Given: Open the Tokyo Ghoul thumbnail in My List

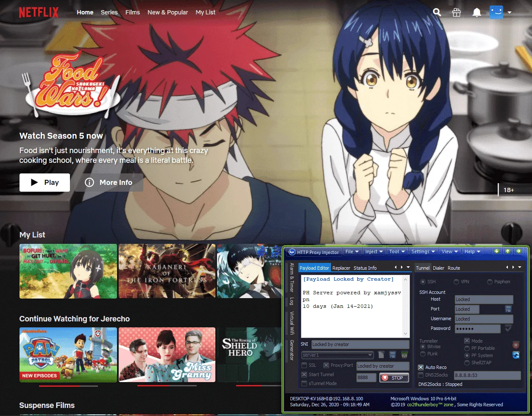Looking at the screenshot, I should [249, 271].
